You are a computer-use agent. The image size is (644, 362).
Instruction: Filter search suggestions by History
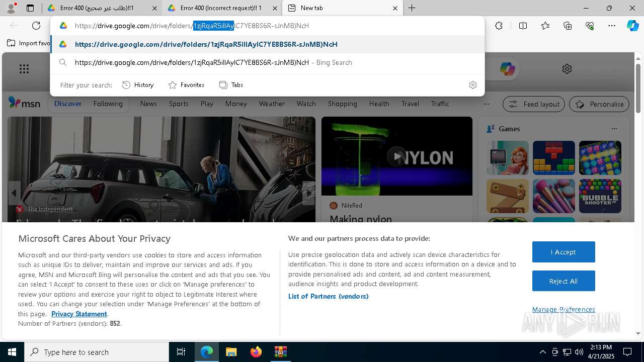tap(138, 85)
